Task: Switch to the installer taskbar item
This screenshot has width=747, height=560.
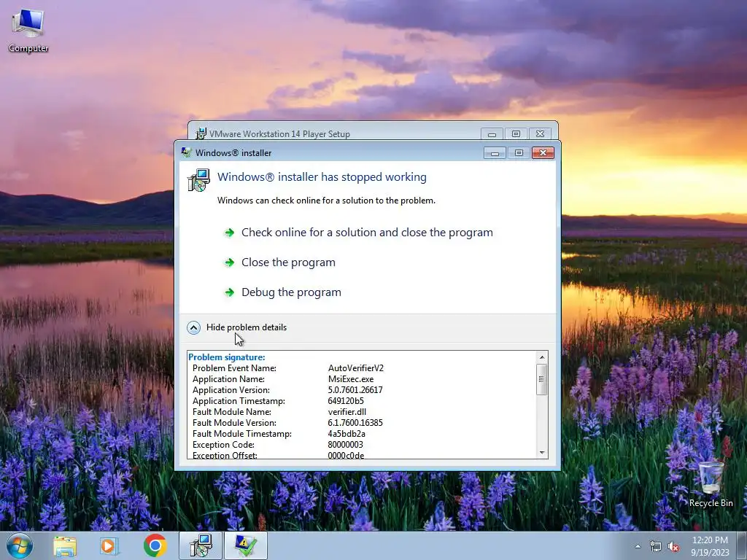Action: click(x=201, y=545)
